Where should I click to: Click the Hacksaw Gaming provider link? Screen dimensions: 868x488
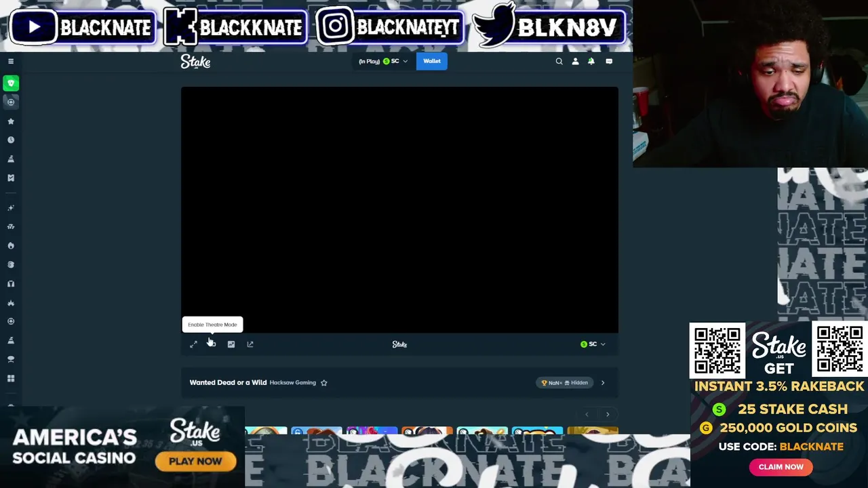pyautogui.click(x=293, y=383)
